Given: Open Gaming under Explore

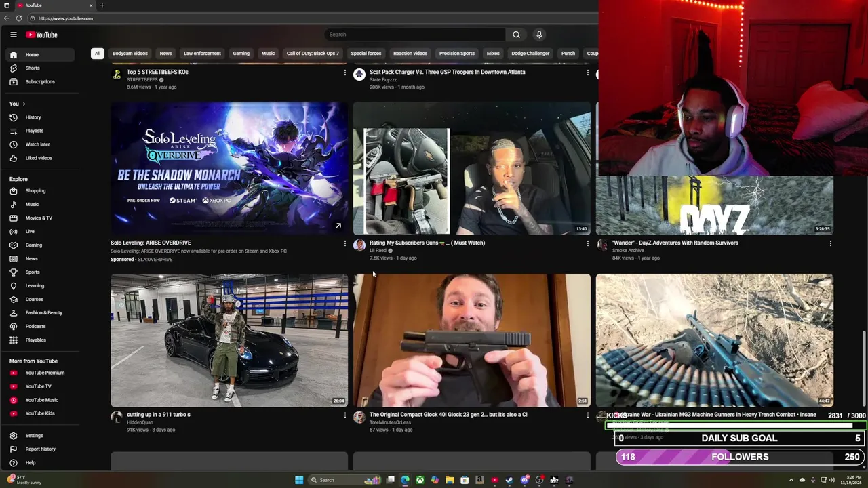Looking at the screenshot, I should 40,245.
